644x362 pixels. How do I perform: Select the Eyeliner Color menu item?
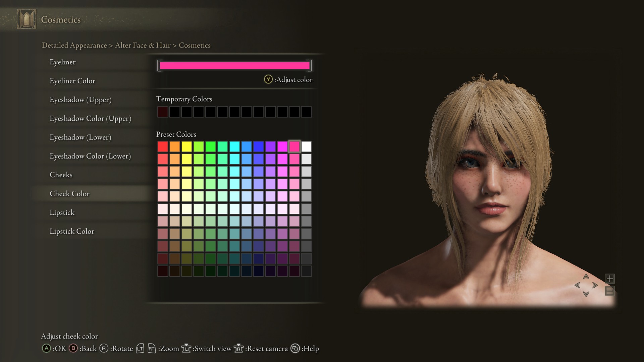[x=72, y=81]
